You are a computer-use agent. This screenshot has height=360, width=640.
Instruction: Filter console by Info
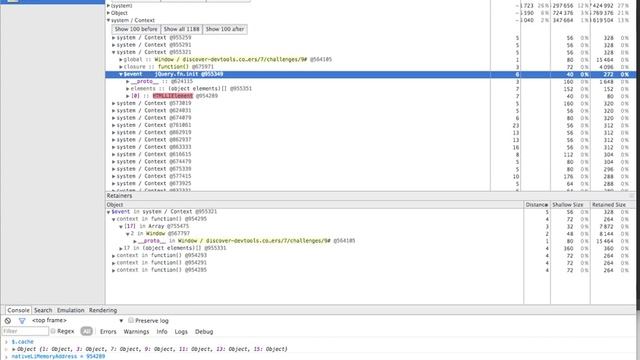[162, 331]
